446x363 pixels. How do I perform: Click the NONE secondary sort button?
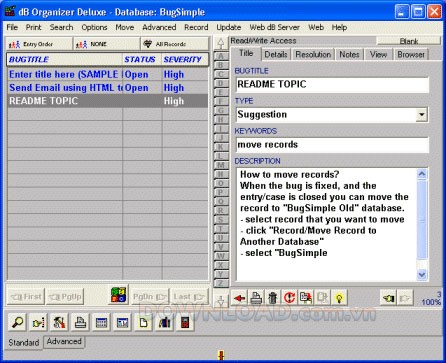[107, 44]
